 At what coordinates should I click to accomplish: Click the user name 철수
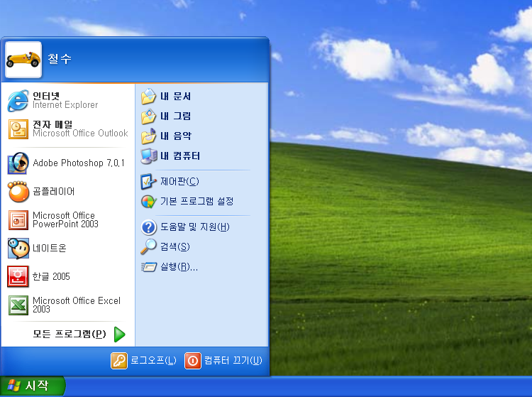(x=60, y=59)
